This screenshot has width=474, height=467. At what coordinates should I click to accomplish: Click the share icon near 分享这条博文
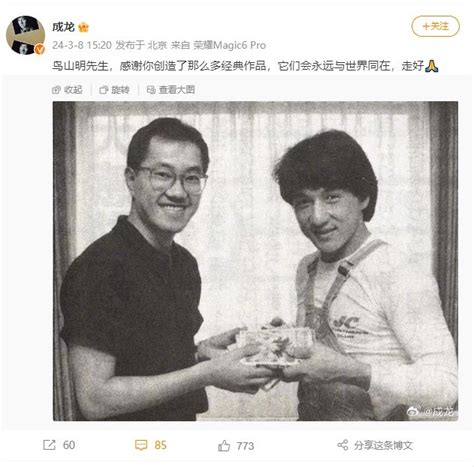pyautogui.click(x=343, y=445)
